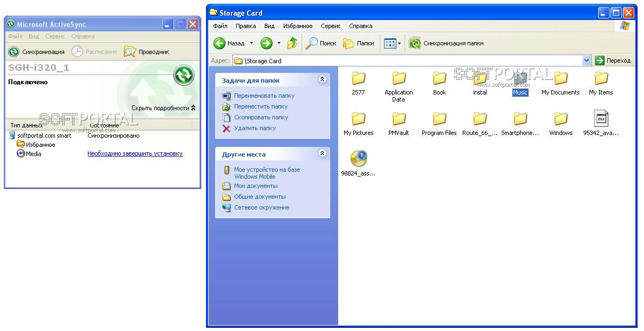Collapse the Другие места panel
This screenshot has width=644, height=331.
[323, 153]
